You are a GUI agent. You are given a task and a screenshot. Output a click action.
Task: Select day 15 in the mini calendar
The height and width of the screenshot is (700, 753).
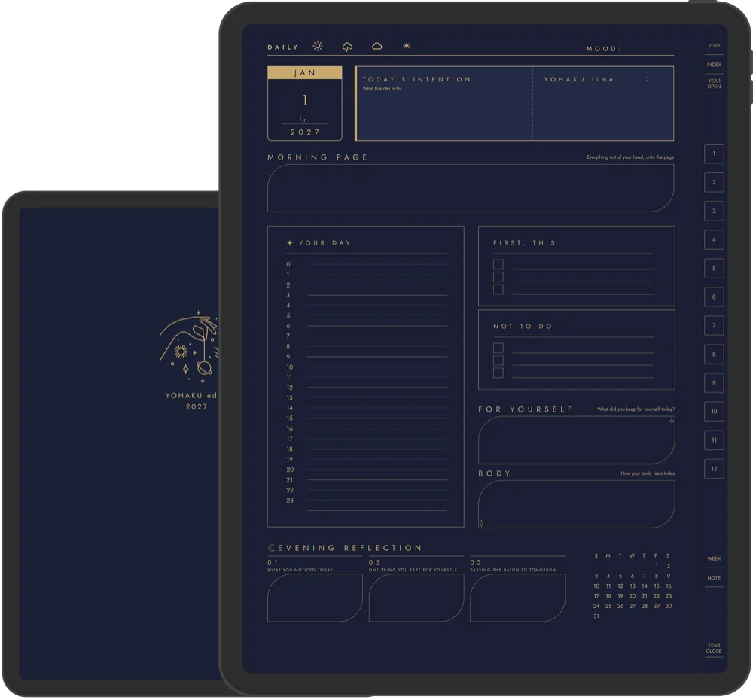point(657,586)
